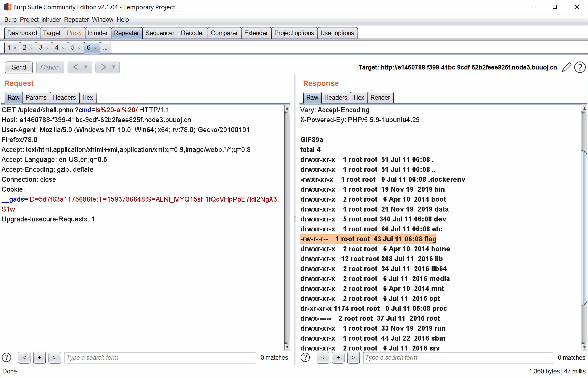Image resolution: width=588 pixels, height=378 pixels.
Task: Select request Raw view tab
Action: (14, 97)
